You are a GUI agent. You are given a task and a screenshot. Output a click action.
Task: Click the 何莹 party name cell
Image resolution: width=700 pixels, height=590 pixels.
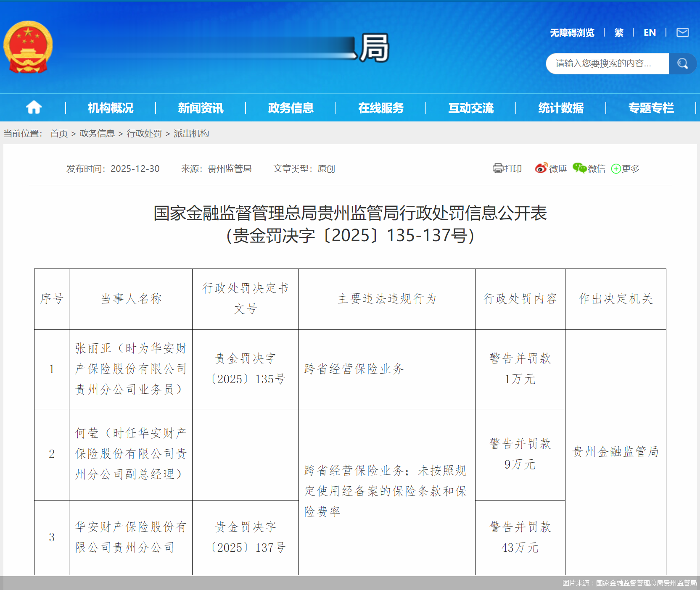click(131, 454)
